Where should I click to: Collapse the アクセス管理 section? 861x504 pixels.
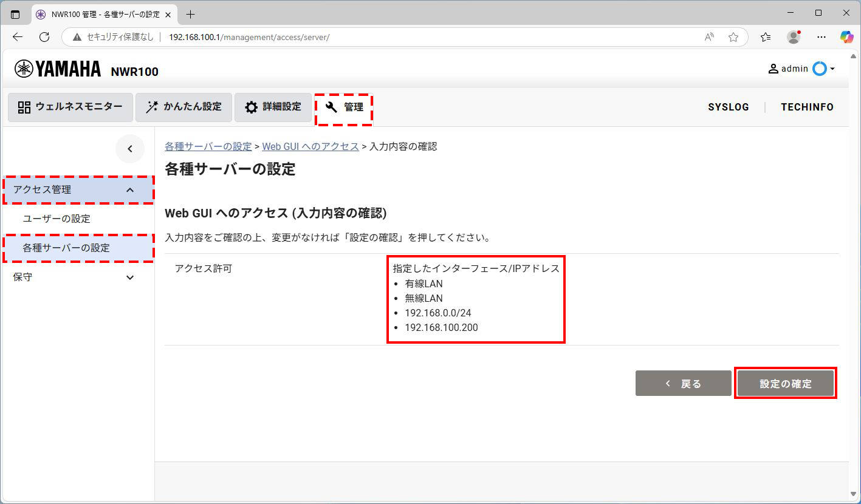coord(78,189)
